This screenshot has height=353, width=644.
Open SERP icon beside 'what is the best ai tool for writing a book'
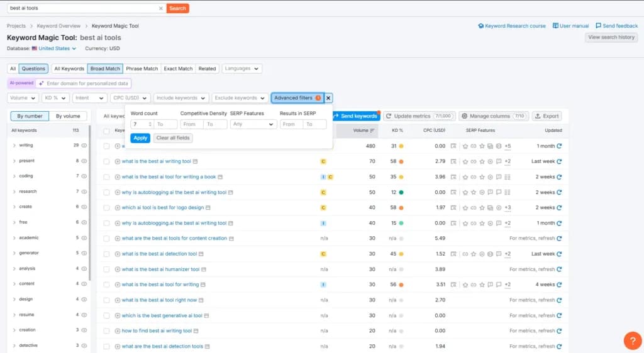point(220,177)
